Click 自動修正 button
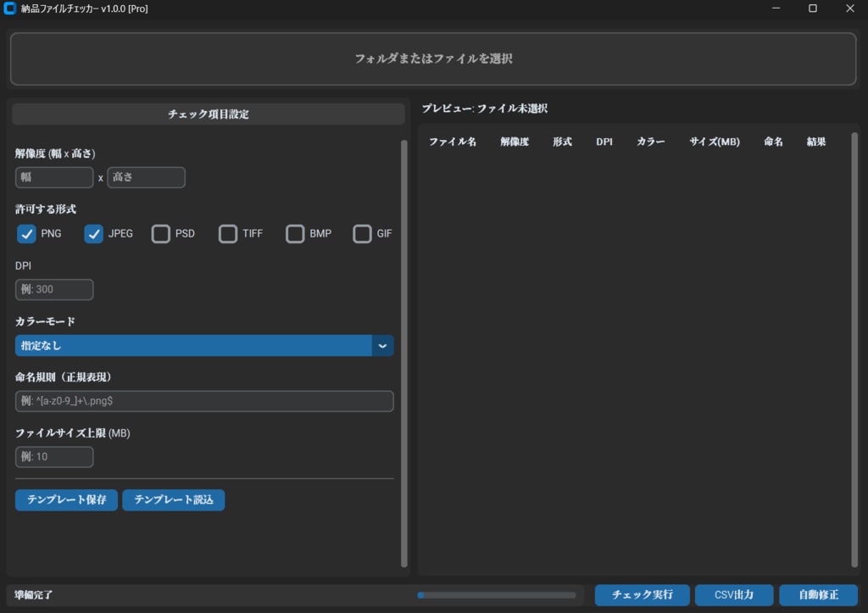Screen dimensions: 868x613 tap(818, 594)
